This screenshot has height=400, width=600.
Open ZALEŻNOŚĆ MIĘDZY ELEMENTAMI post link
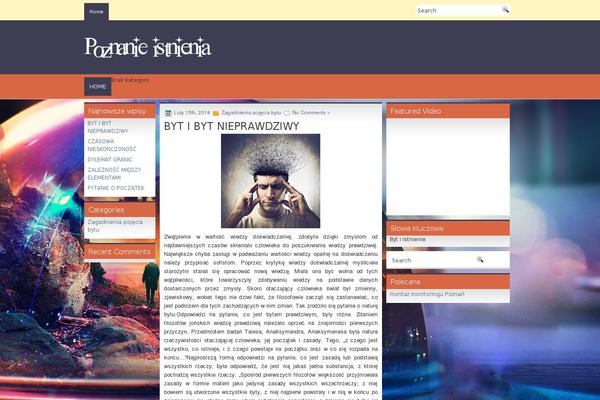[x=114, y=174]
